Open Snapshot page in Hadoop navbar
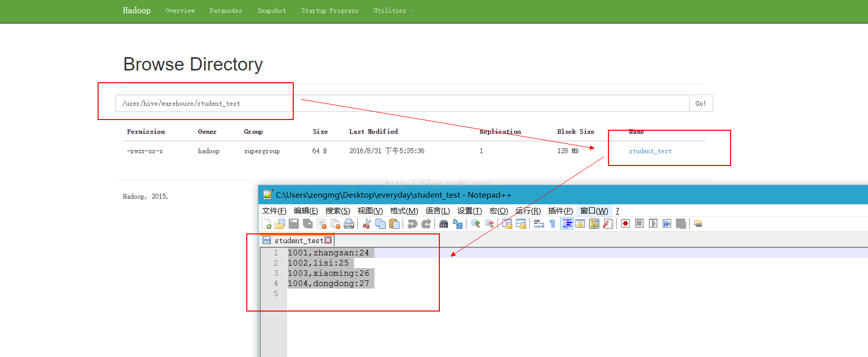The height and width of the screenshot is (357, 868). click(x=272, y=11)
